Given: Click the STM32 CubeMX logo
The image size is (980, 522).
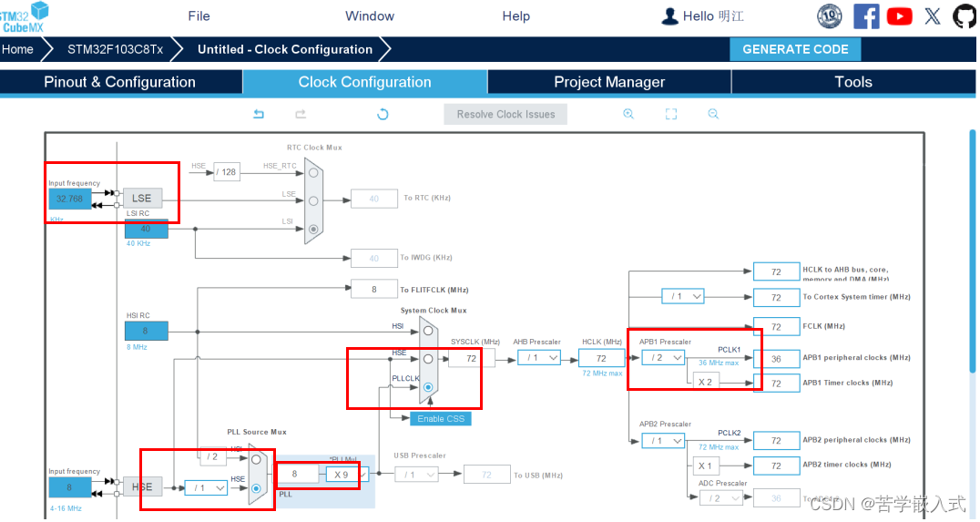Looking at the screenshot, I should [x=24, y=17].
